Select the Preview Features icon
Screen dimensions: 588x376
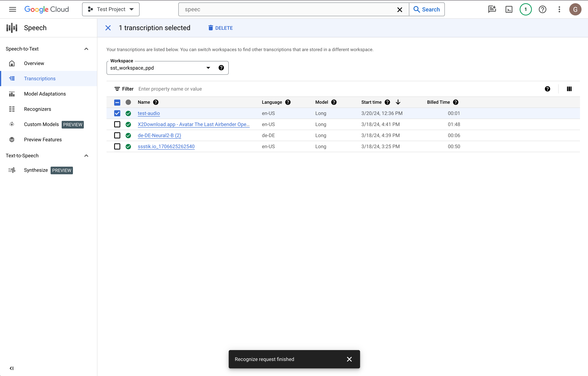(x=12, y=140)
